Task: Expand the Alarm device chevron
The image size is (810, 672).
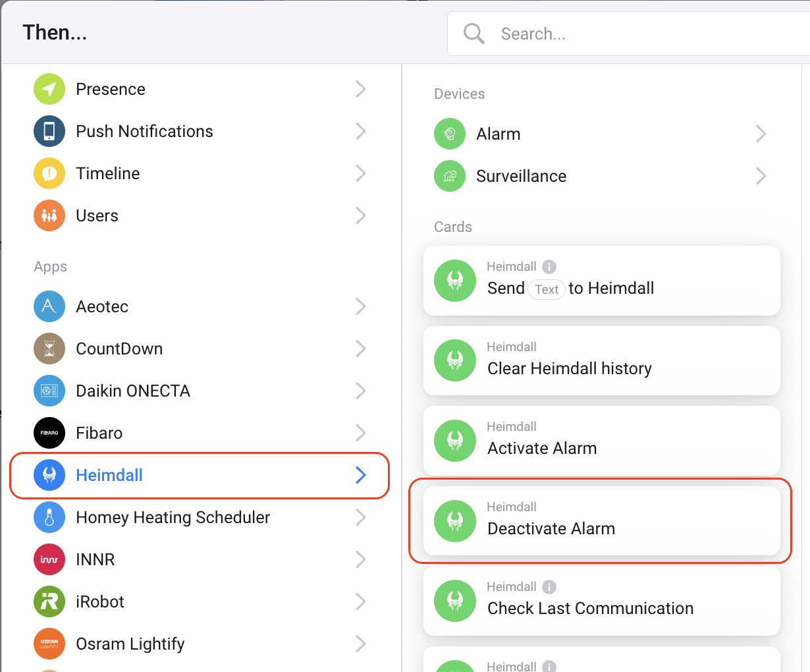Action: point(761,134)
